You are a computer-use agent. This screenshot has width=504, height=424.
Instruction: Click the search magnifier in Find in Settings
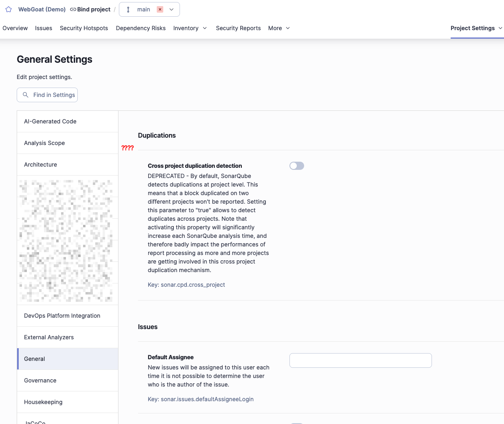(x=26, y=95)
